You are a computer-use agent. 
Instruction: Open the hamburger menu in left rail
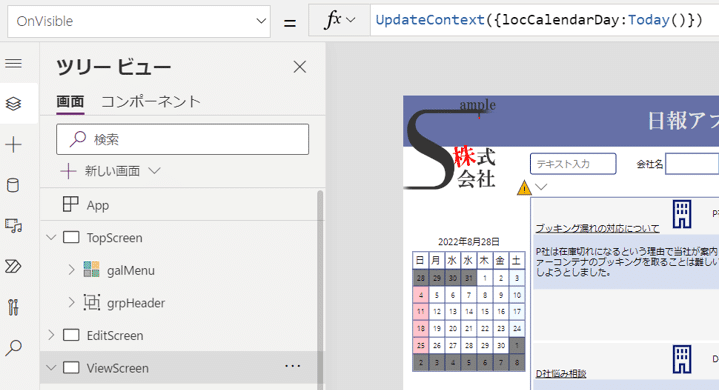[x=13, y=63]
